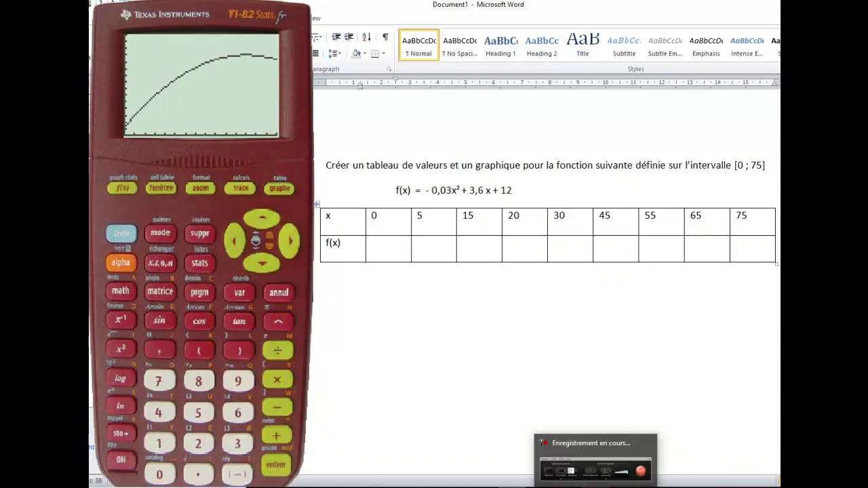Tap the number 2 key
The image size is (868, 488).
click(x=198, y=444)
